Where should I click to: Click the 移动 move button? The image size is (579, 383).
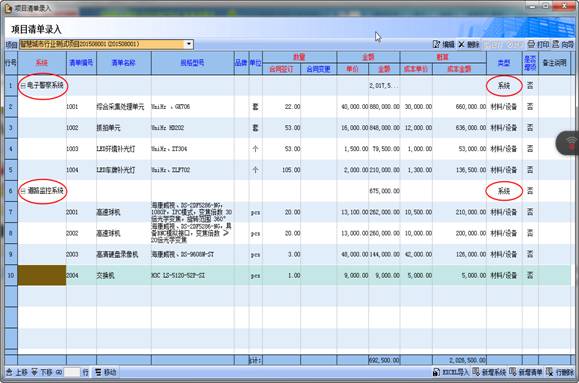105,372
